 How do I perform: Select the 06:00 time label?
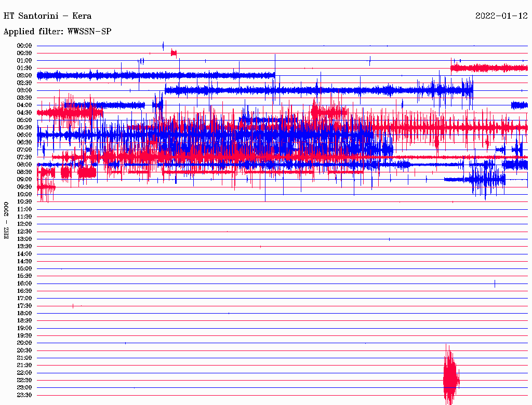click(x=24, y=135)
